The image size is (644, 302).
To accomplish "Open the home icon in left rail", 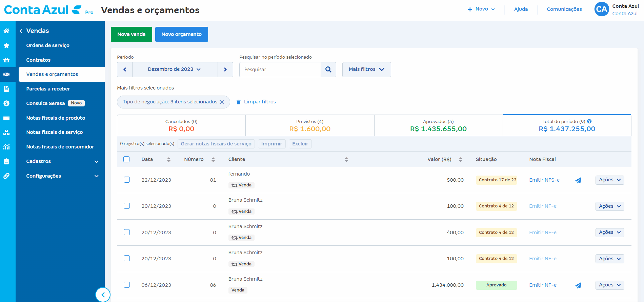I will coord(6,31).
